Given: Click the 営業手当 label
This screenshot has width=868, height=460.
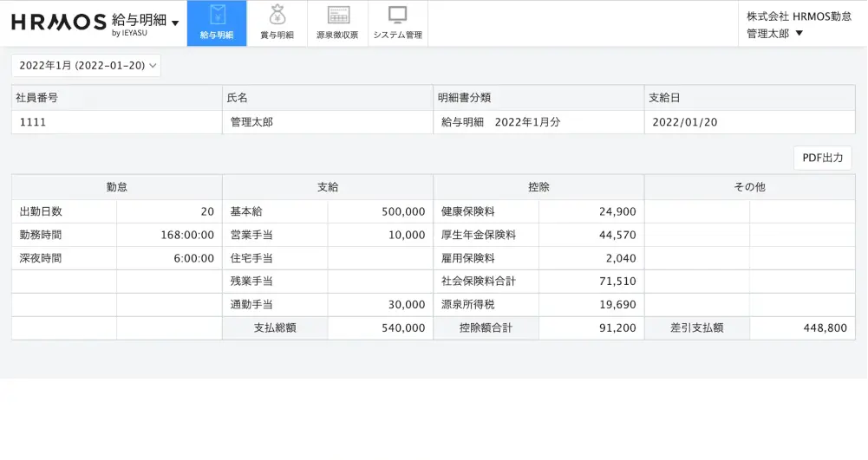Looking at the screenshot, I should [251, 235].
